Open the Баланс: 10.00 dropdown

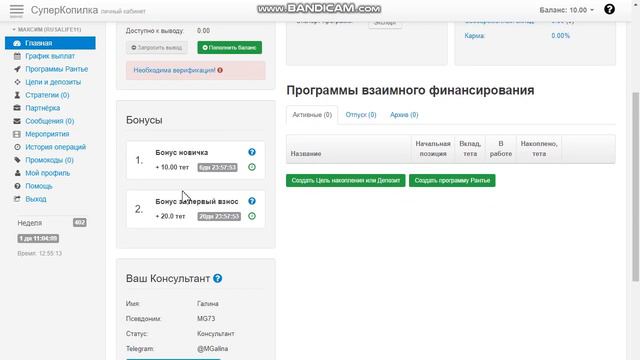click(x=566, y=10)
